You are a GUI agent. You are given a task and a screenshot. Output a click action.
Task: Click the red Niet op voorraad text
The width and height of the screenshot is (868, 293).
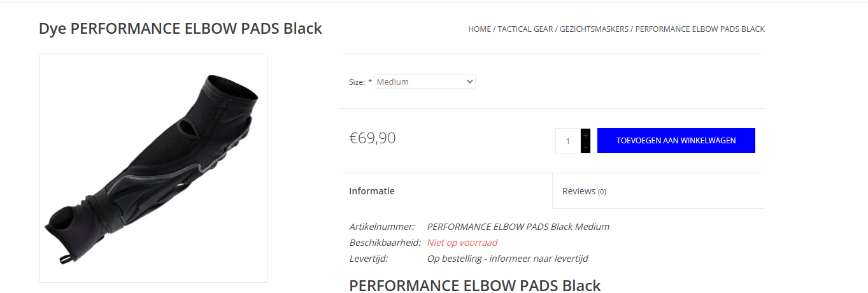tap(462, 243)
